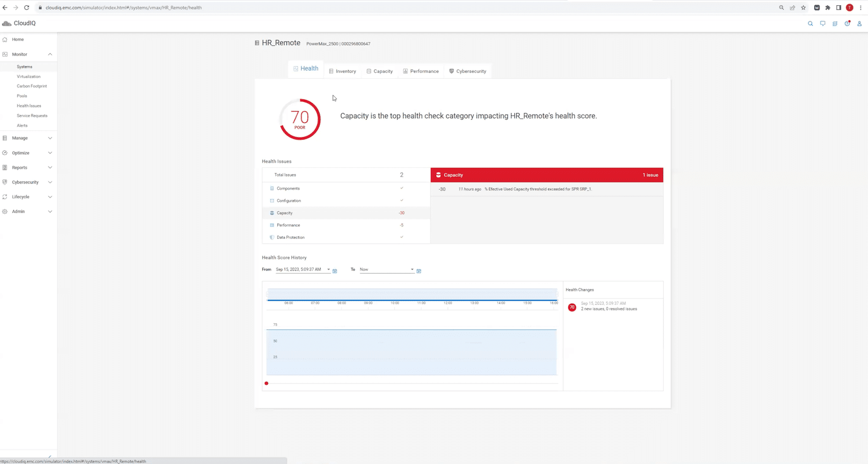Open Service Requests in sidebar
Image resolution: width=868 pixels, height=464 pixels.
[32, 116]
